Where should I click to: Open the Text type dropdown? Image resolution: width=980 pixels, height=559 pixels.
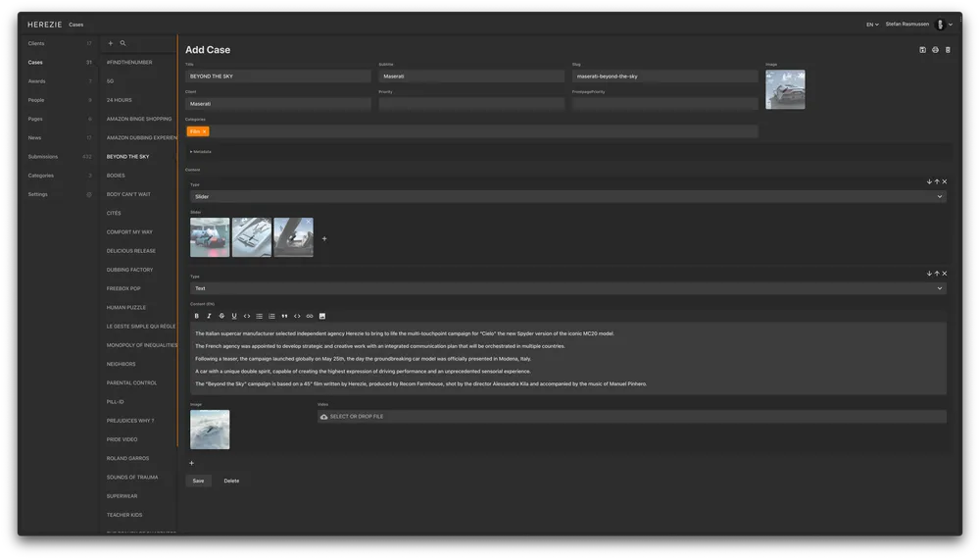click(566, 288)
